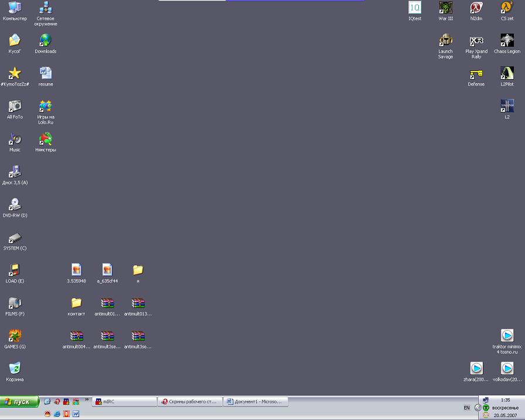Launch the Chaos Legion shortcut
Screen dimensions: 525x420
click(x=507, y=43)
